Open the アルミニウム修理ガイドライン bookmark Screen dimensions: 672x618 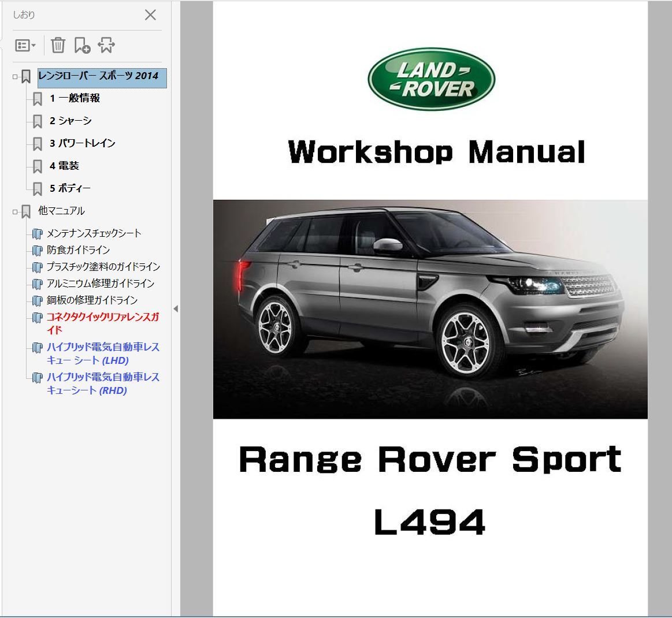point(101,283)
